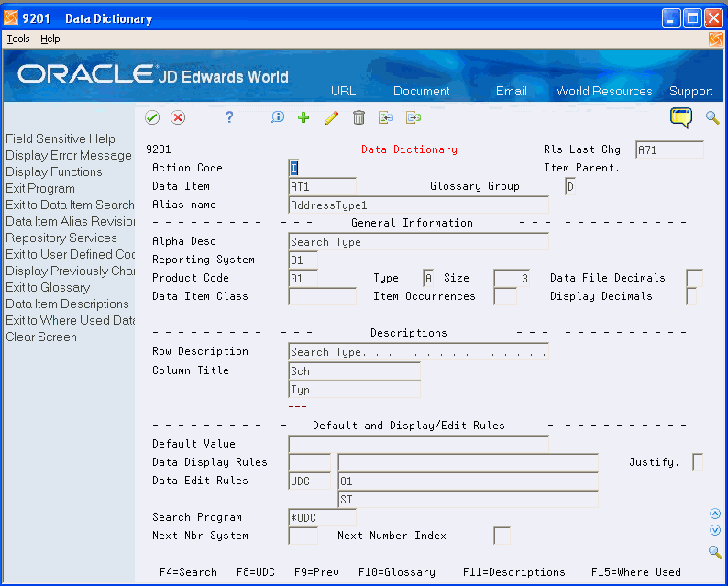Click the bottom-right magnifier icon

715,552
